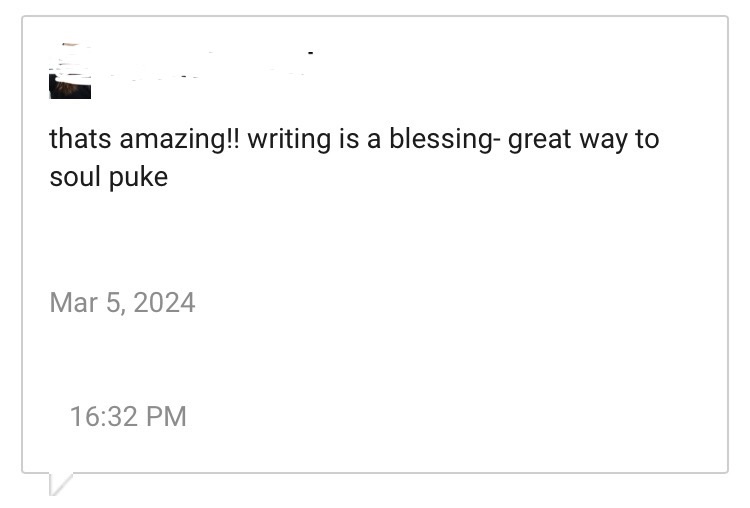Click the "Mar 5, 2024" date label
The image size is (750, 508).
pyautogui.click(x=122, y=302)
